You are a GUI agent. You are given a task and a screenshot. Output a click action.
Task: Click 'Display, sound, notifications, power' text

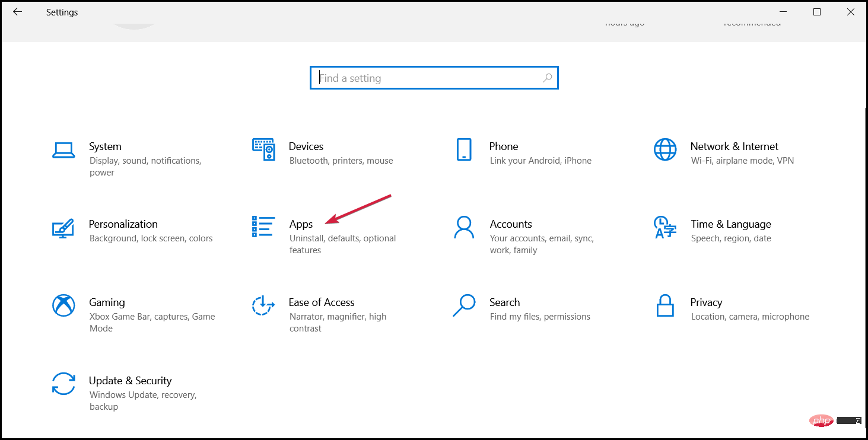click(x=145, y=167)
